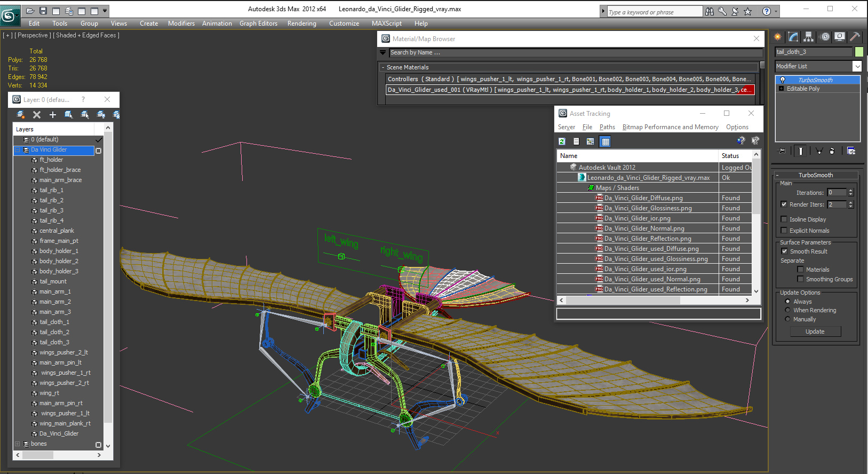Click Create New Layer icon in Layer manager

coord(21,114)
